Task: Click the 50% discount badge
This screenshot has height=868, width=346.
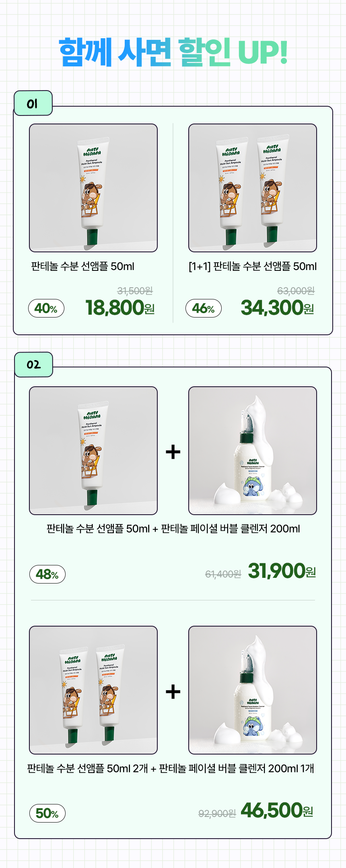Action: [x=47, y=814]
